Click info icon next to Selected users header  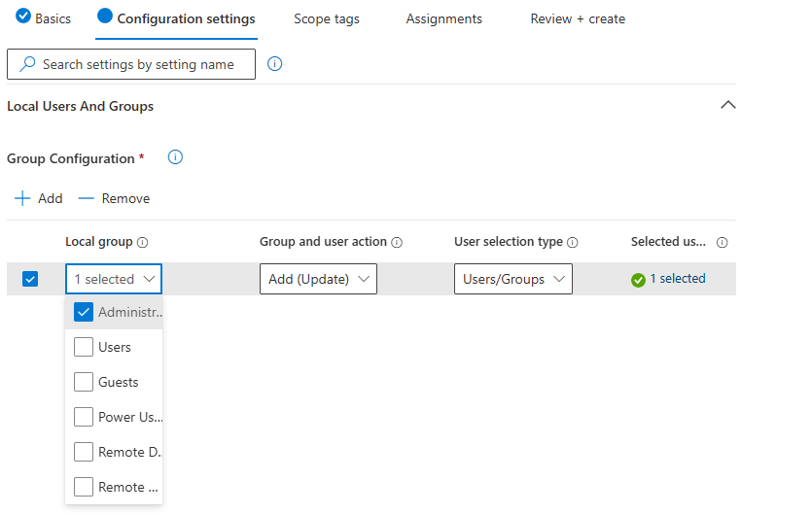click(x=722, y=243)
